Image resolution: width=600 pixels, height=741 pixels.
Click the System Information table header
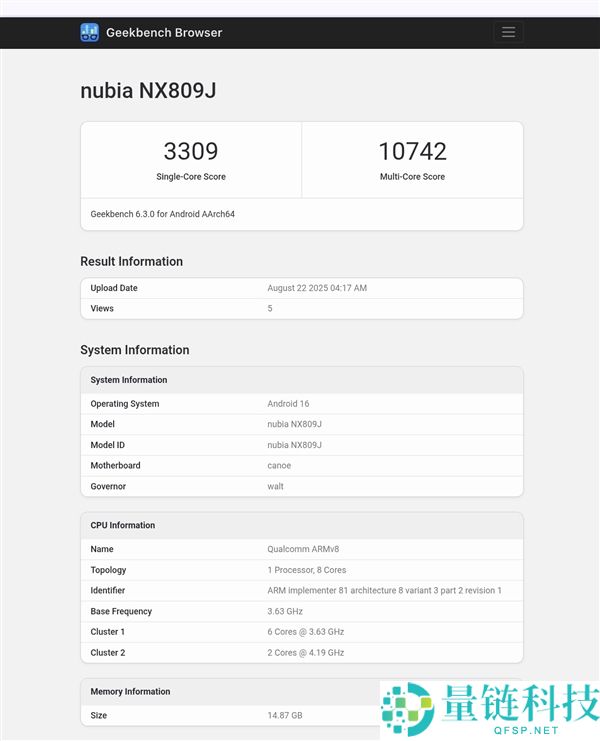(129, 380)
